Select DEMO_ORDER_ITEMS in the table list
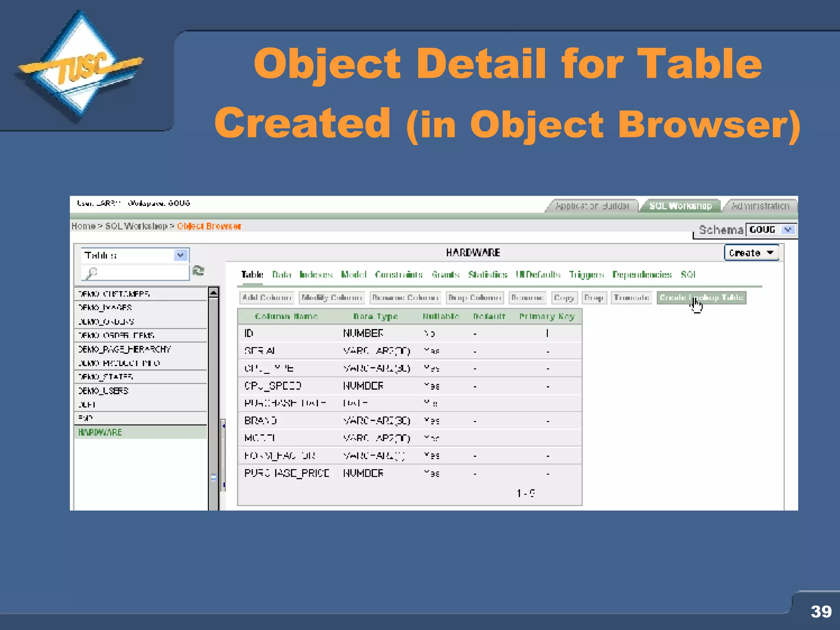Image resolution: width=840 pixels, height=630 pixels. [x=141, y=336]
